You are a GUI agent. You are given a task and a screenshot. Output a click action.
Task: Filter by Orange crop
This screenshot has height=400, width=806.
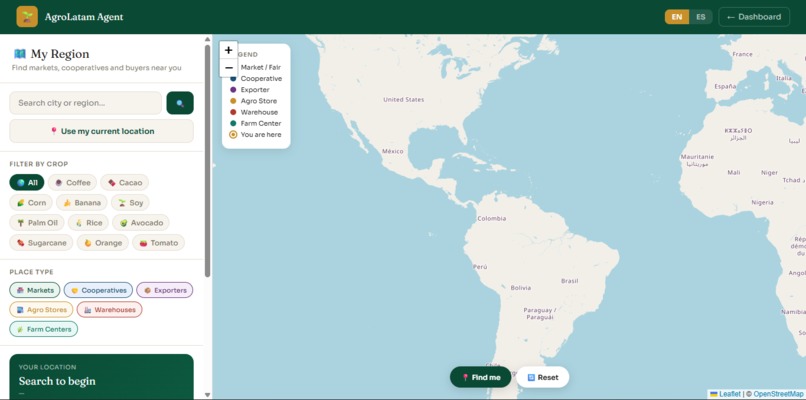pos(103,243)
